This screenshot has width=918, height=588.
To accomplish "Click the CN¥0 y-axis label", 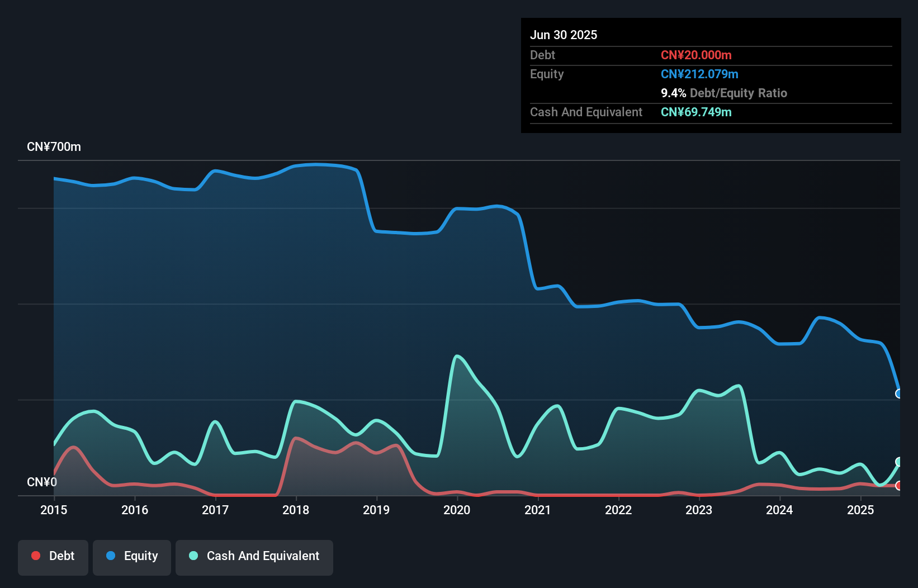I will pos(42,482).
